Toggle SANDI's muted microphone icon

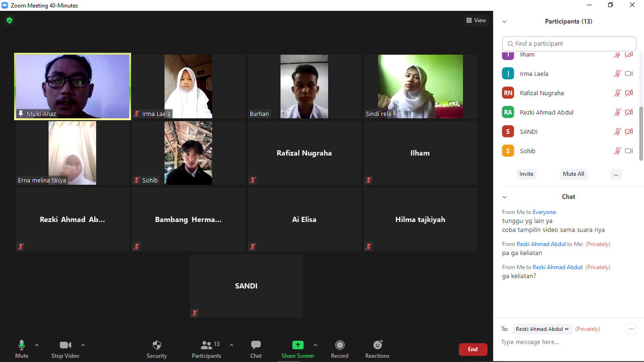pyautogui.click(x=617, y=132)
